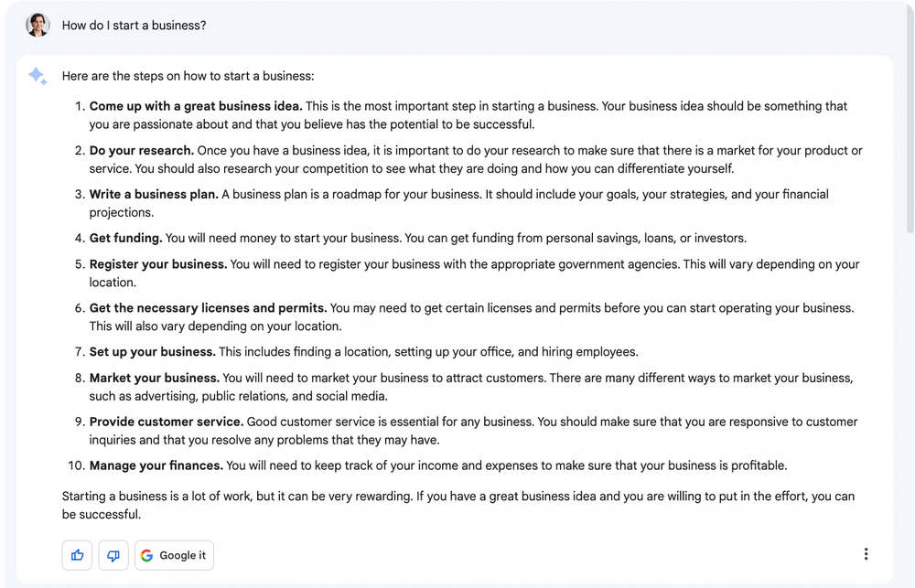Select the "Write a business plan" heading
915x588 pixels.
pos(154,195)
